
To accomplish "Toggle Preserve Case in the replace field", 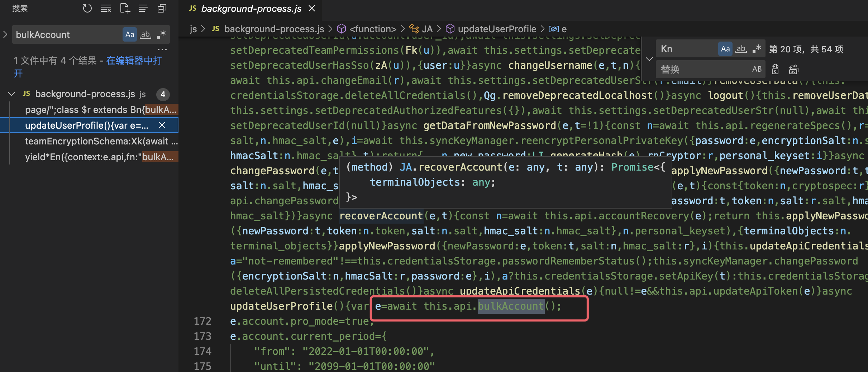I will [757, 69].
